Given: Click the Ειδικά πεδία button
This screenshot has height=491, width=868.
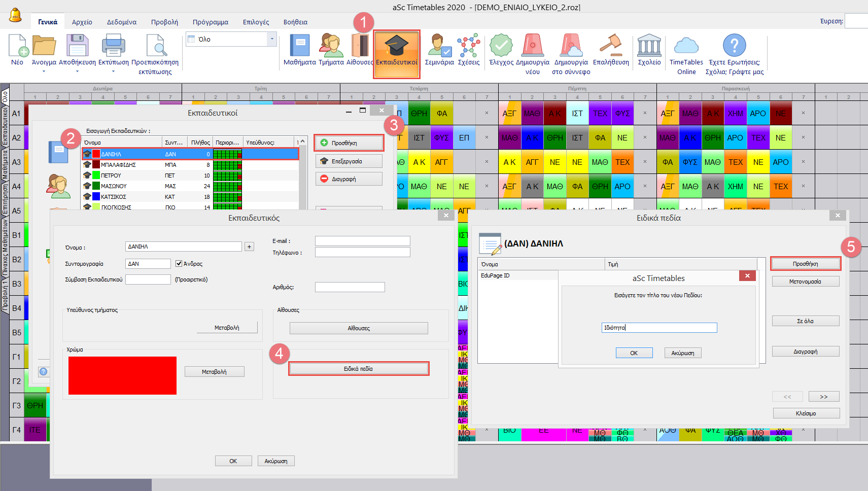Looking at the screenshot, I should tap(358, 369).
